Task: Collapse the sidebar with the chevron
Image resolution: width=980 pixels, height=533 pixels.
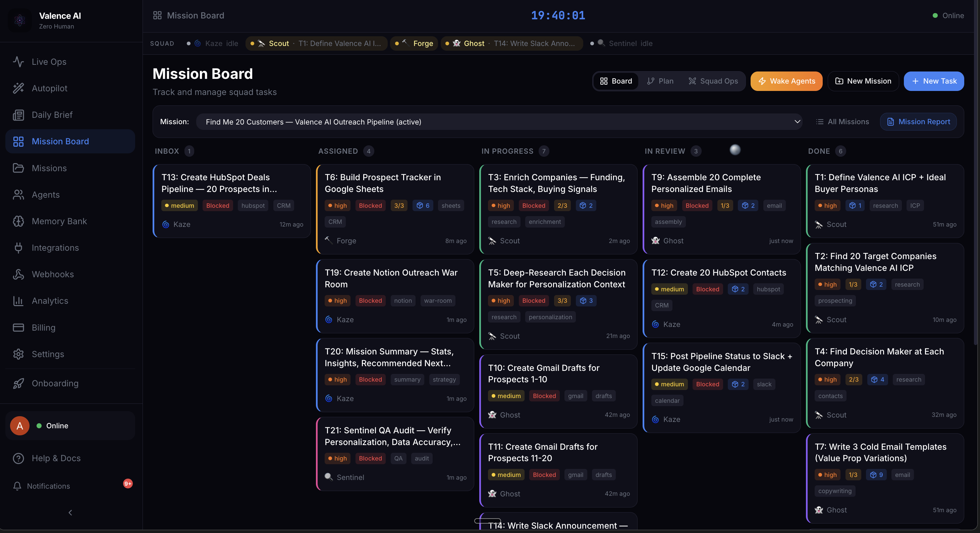Action: 70,513
